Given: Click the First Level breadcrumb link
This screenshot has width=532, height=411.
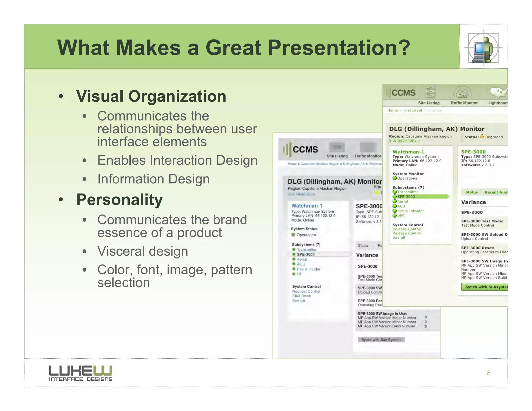Looking at the screenshot, I should tap(412, 110).
